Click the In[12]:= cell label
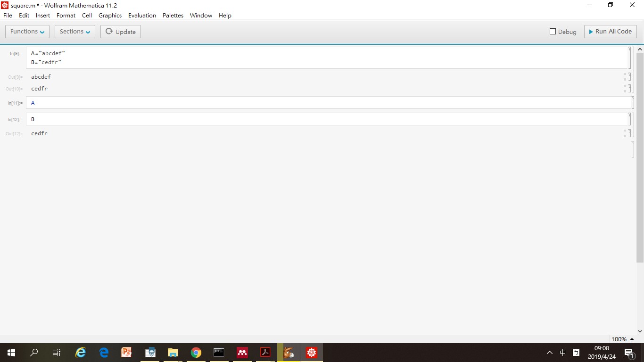644x362 pixels. [15, 120]
